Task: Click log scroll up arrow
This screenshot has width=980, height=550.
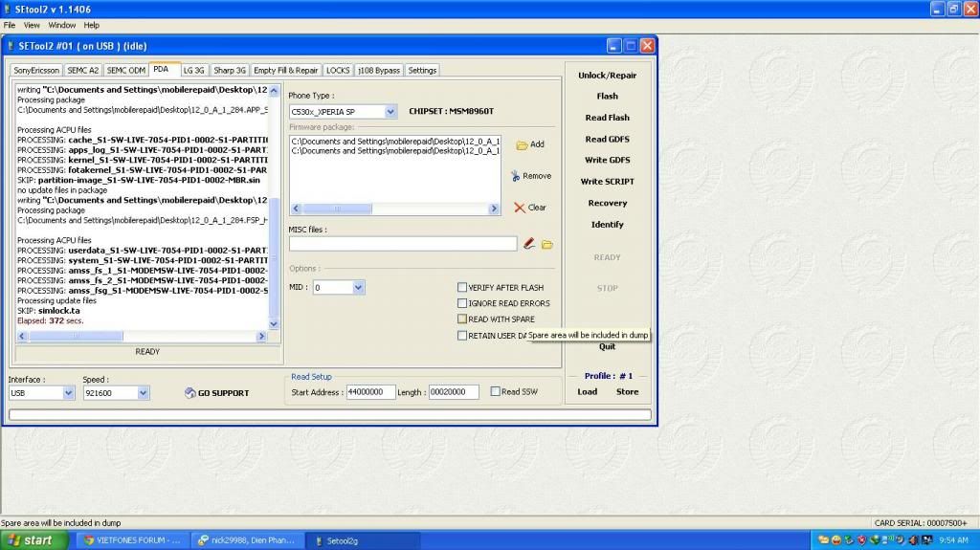Action: [x=273, y=91]
